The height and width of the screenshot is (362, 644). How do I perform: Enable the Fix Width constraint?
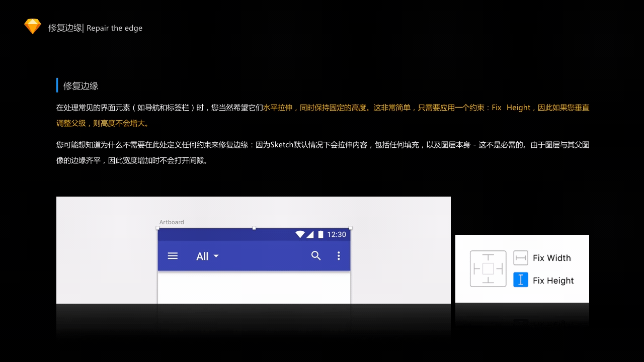pyautogui.click(x=551, y=257)
